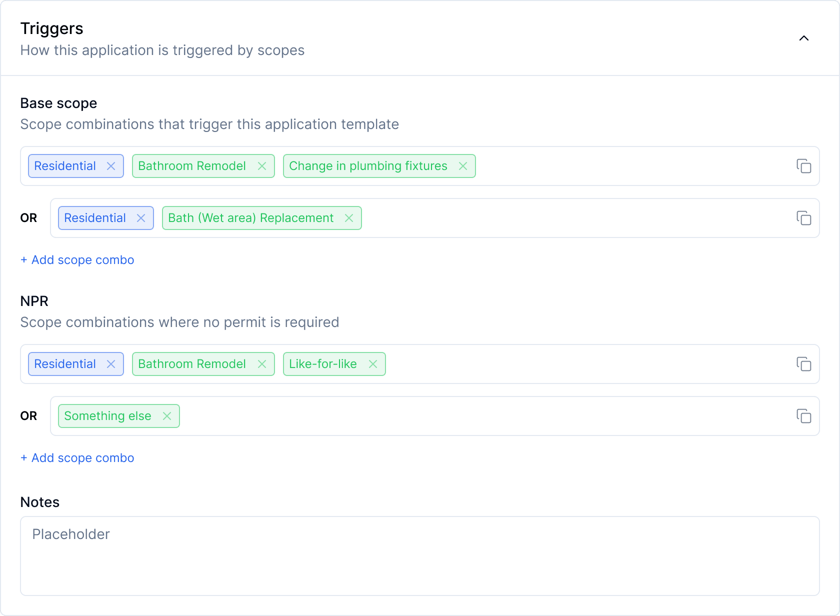The width and height of the screenshot is (840, 616).
Task: Copy the first base scope combo
Action: [803, 166]
